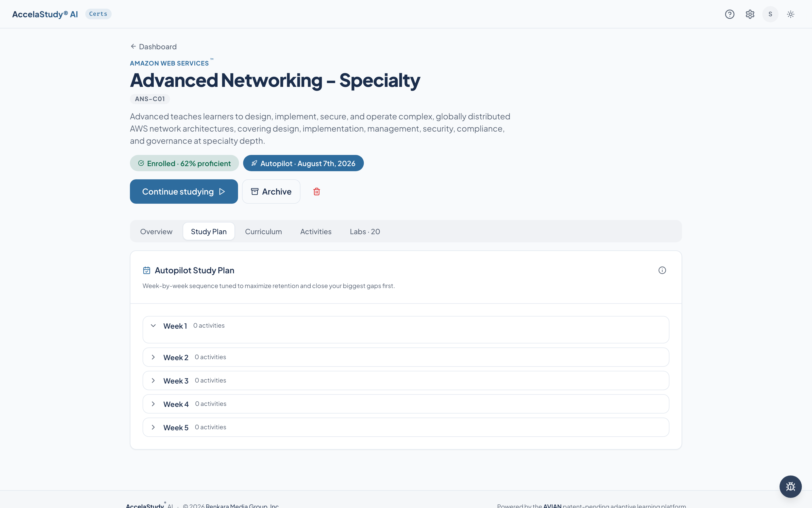
Task: Click the Week 3 row title
Action: [176, 381]
